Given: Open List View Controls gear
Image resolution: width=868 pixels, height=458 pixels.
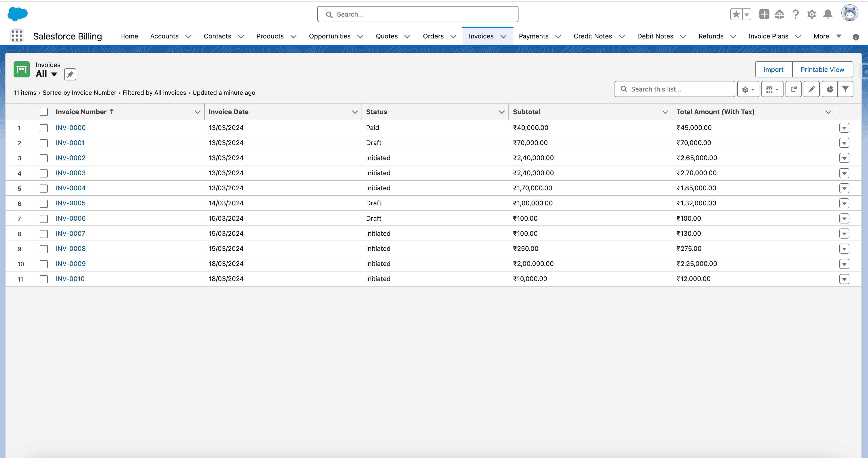Looking at the screenshot, I should tap(748, 89).
